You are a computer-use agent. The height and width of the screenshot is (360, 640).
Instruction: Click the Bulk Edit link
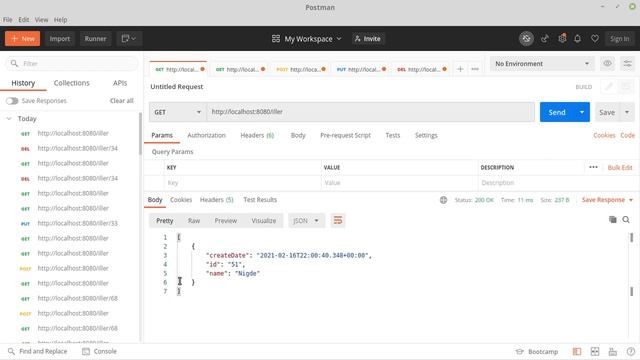tap(620, 168)
